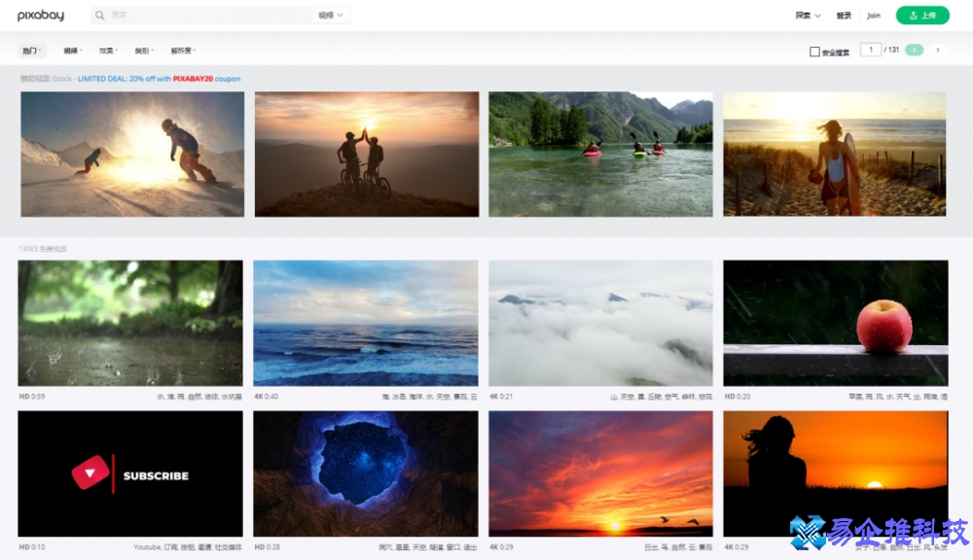Click the Pixabay logo

pyautogui.click(x=40, y=16)
